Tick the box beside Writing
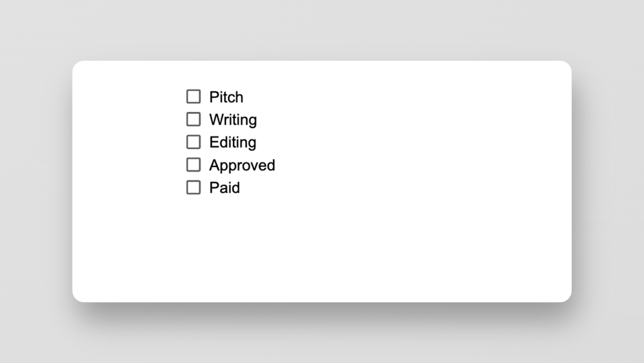The height and width of the screenshot is (363, 644). coord(193,119)
